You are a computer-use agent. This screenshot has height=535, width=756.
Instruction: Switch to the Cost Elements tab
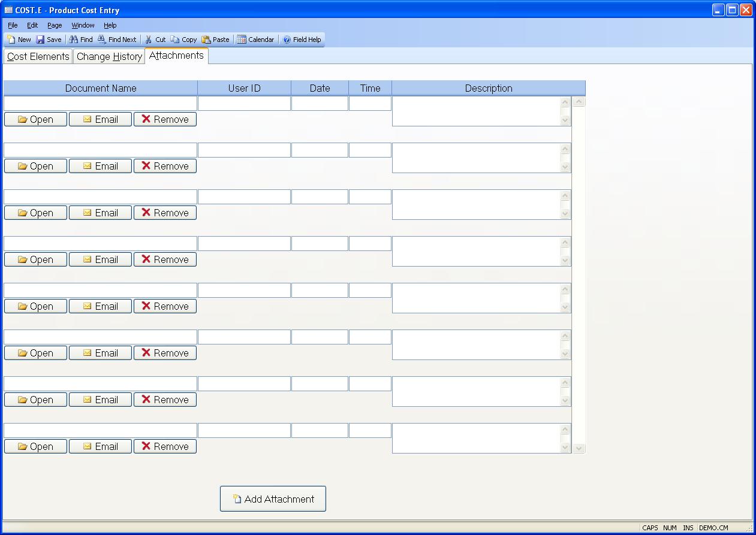[38, 57]
